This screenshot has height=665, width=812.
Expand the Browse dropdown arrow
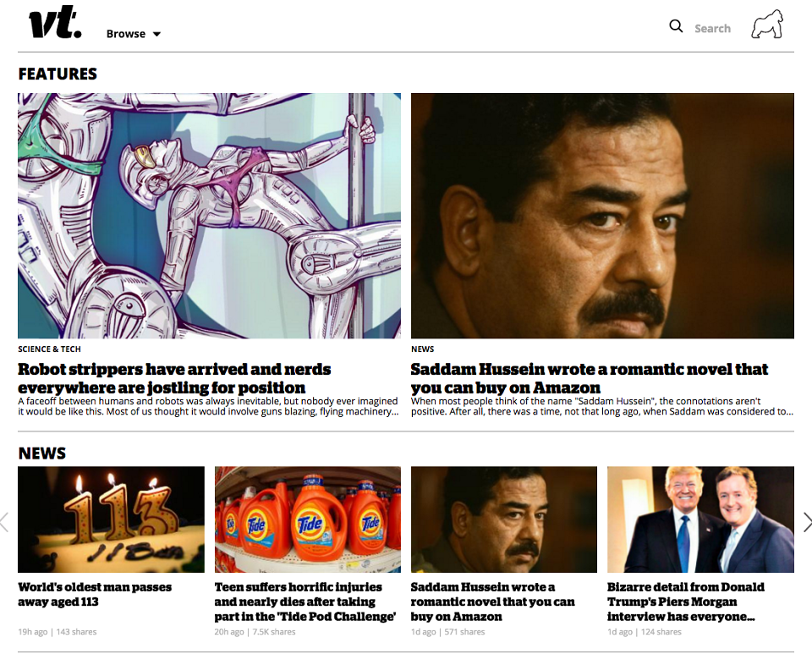tap(157, 34)
